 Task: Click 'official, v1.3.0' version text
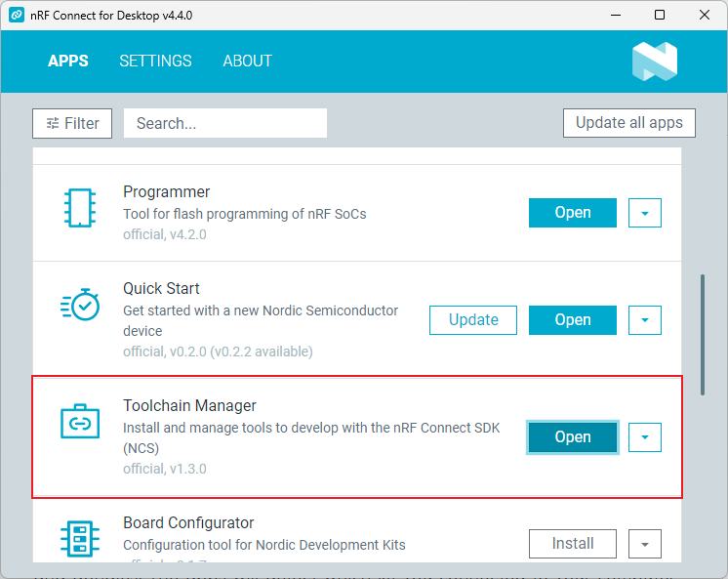point(165,469)
